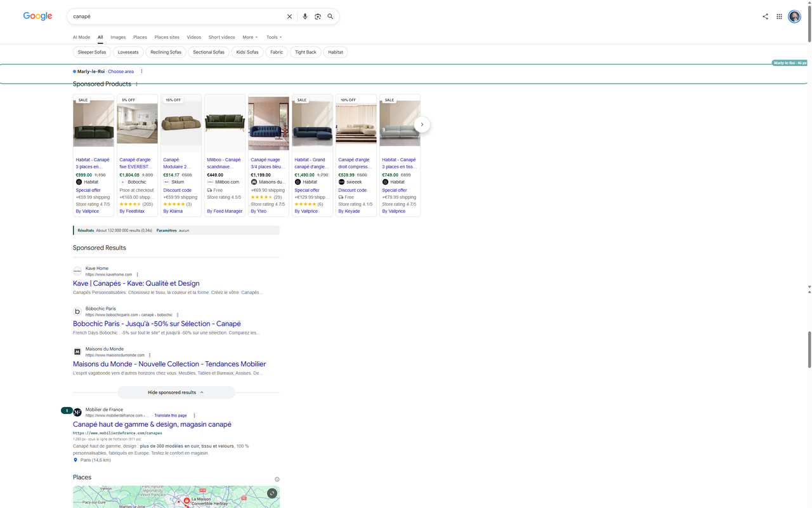Viewport: 812px width, 508px height.
Task: Click By FeedMax link
Action: pos(132,211)
